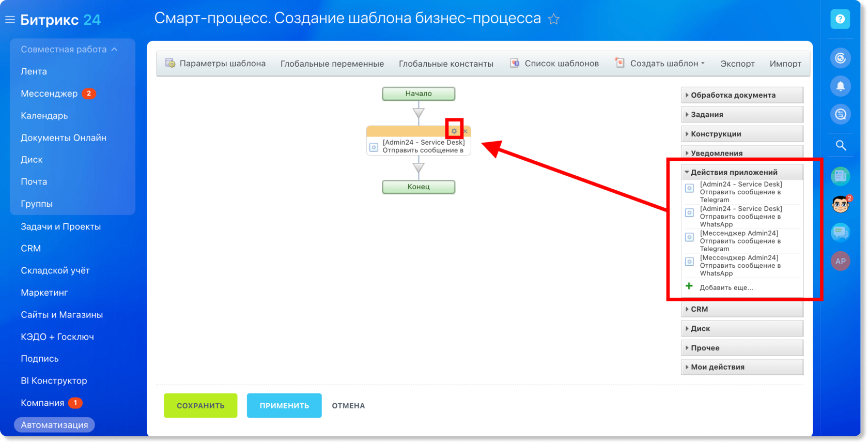This screenshot has width=868, height=443.
Task: Open Задачи и Проекты in the left menu
Action: (x=60, y=226)
